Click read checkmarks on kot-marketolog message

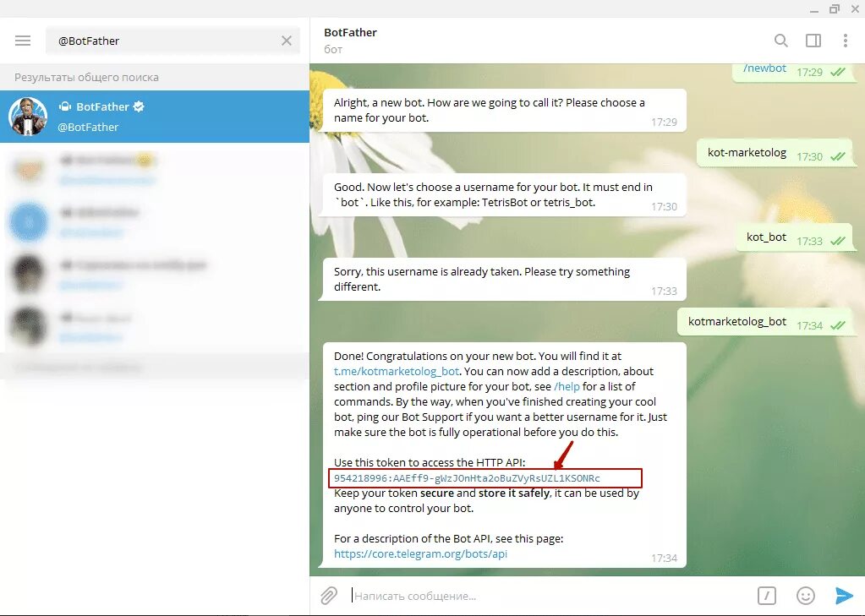pyautogui.click(x=838, y=156)
